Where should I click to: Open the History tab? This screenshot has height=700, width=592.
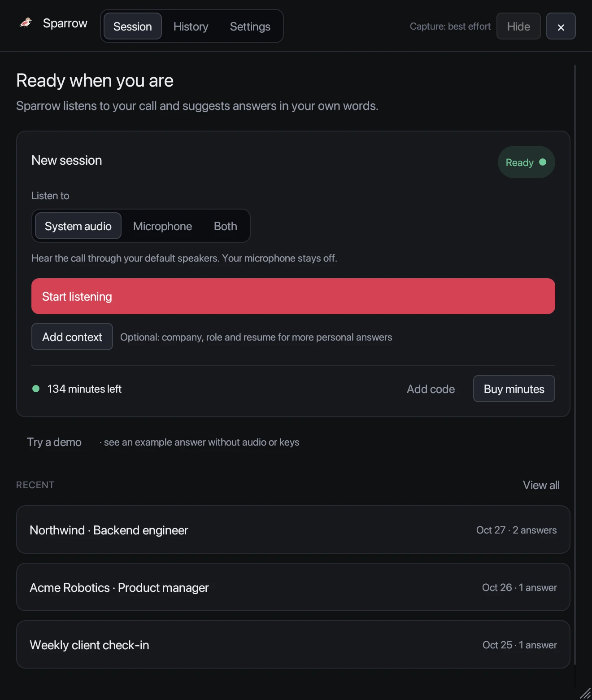pos(191,26)
